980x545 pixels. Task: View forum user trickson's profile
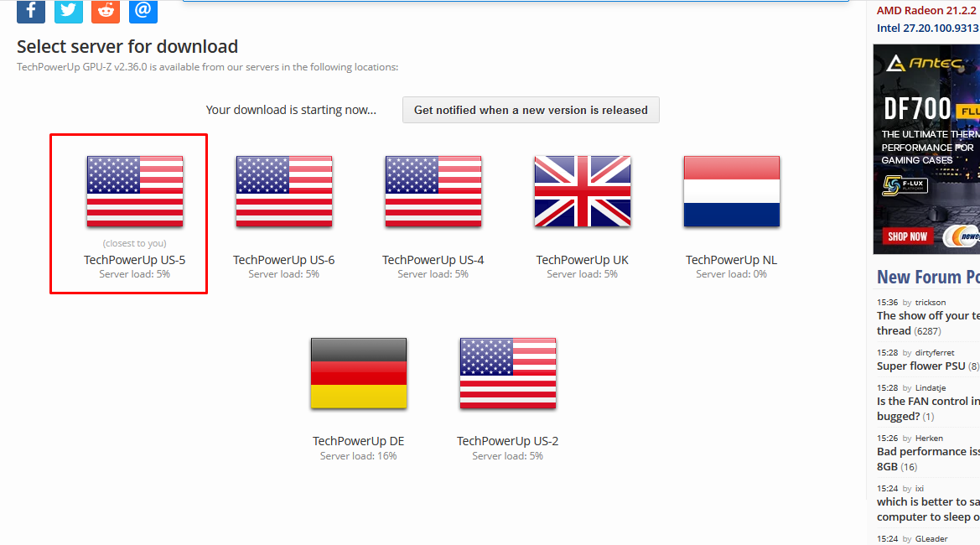(x=931, y=303)
